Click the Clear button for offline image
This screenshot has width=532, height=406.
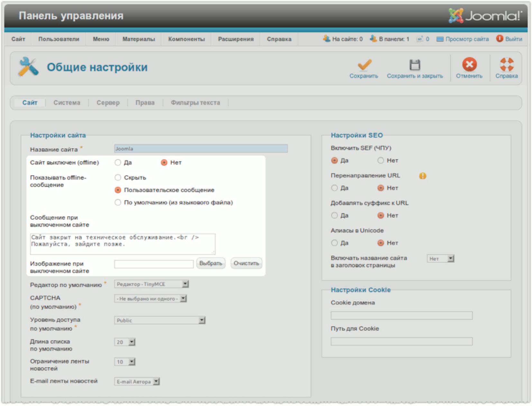[x=246, y=263]
